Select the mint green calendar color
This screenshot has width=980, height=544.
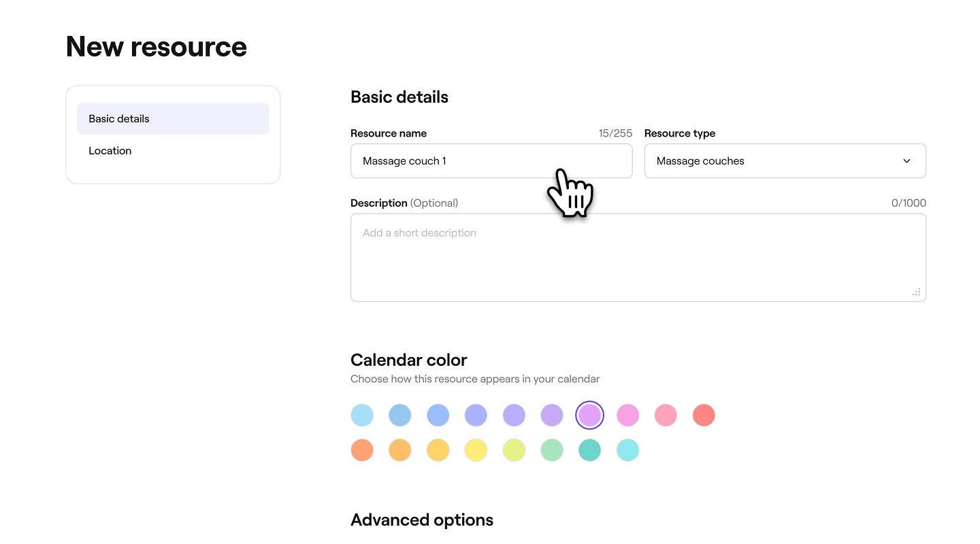(x=552, y=450)
